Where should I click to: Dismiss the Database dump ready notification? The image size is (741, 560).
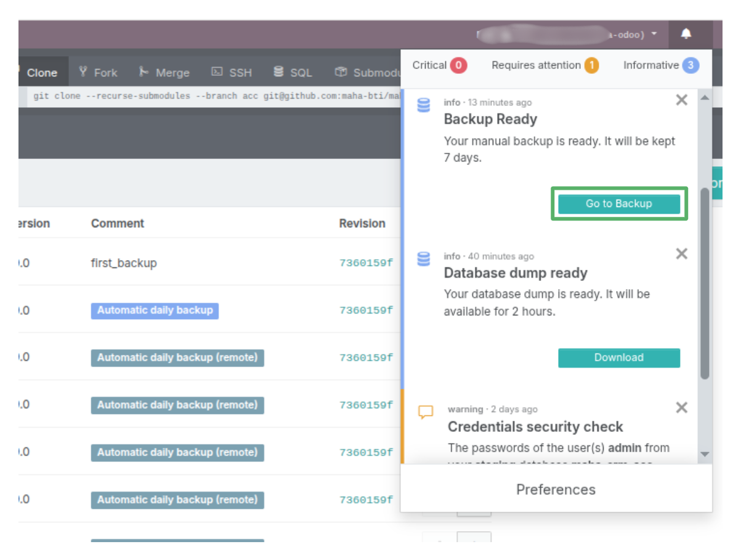click(681, 254)
